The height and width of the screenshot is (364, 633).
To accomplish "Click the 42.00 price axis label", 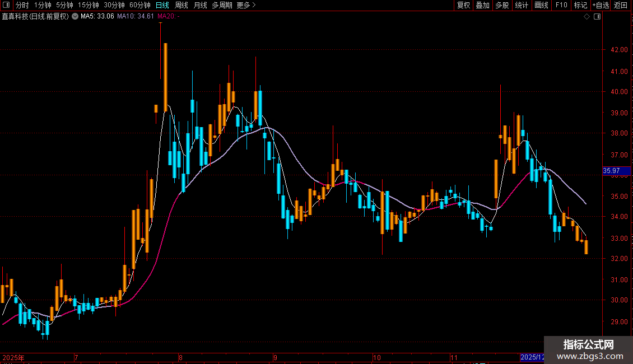I will click(x=619, y=50).
